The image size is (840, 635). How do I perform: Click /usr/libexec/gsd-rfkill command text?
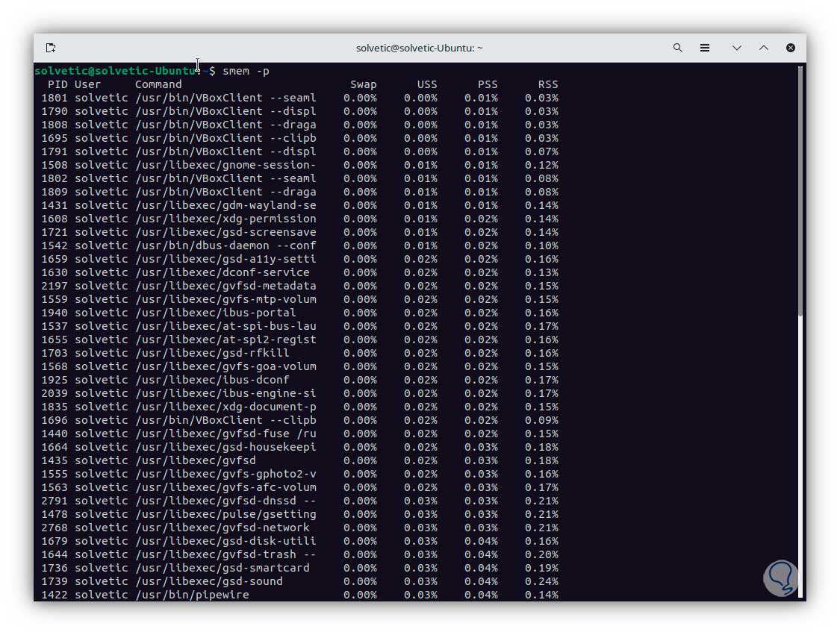[x=212, y=353]
